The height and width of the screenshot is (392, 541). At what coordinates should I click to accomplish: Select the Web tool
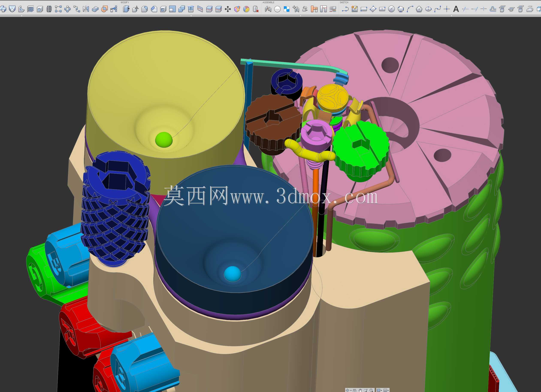click(30, 9)
